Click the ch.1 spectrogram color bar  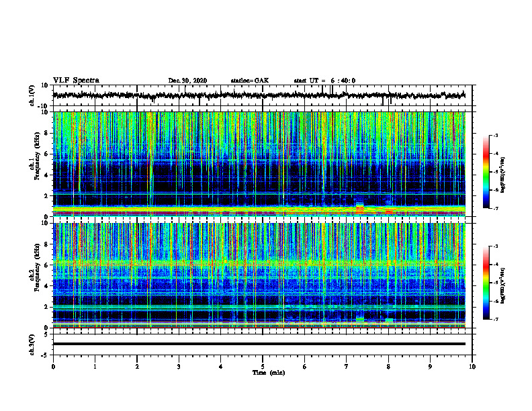486,172
